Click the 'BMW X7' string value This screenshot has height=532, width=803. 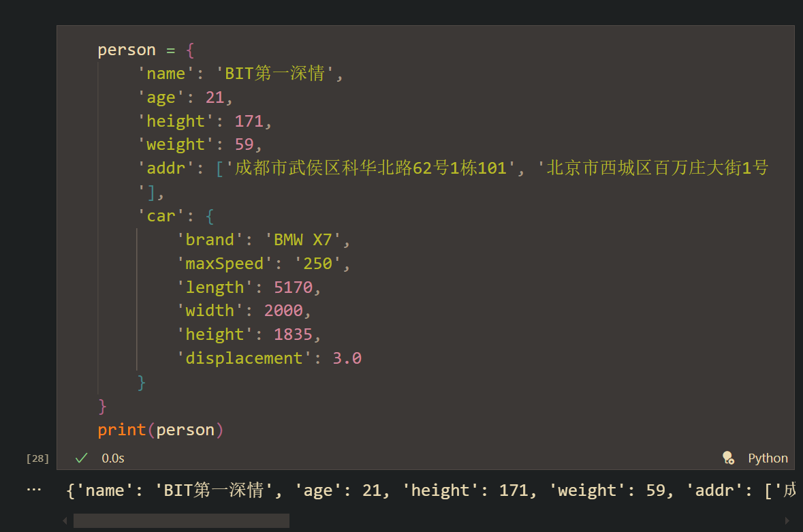pos(304,239)
